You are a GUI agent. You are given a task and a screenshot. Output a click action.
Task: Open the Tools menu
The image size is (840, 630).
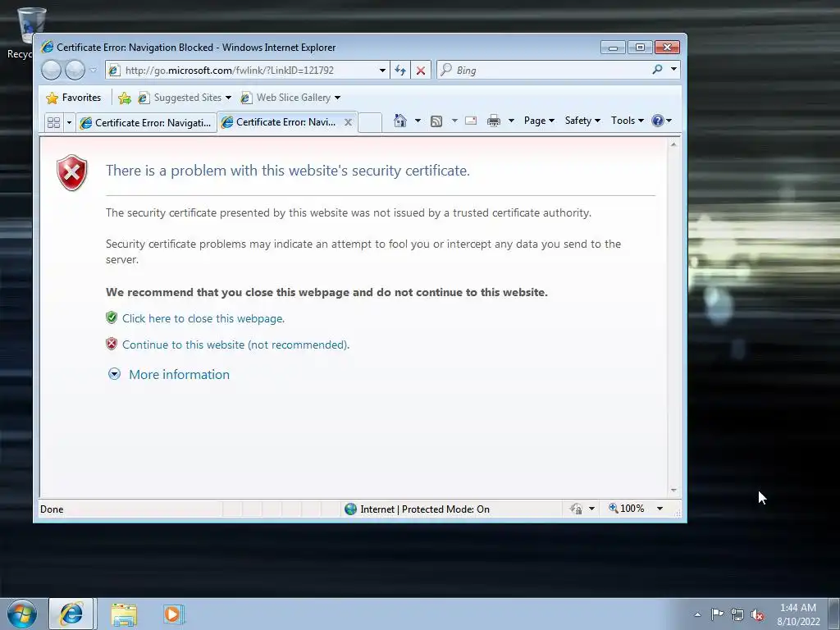tap(628, 121)
